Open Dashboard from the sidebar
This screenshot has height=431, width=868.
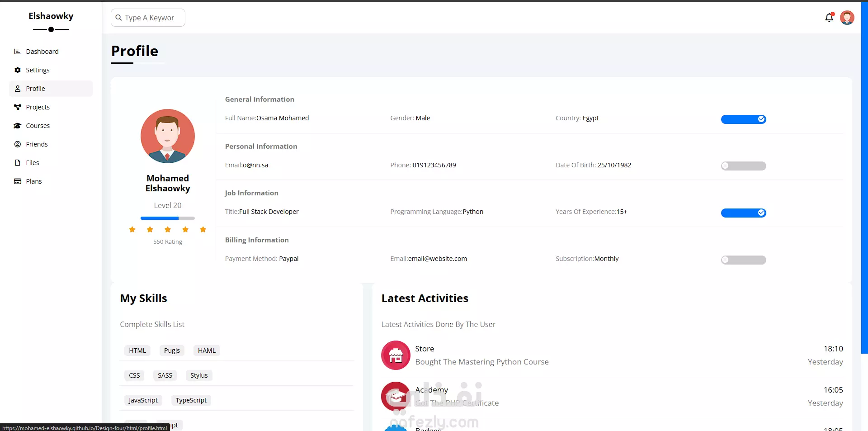[51, 52]
